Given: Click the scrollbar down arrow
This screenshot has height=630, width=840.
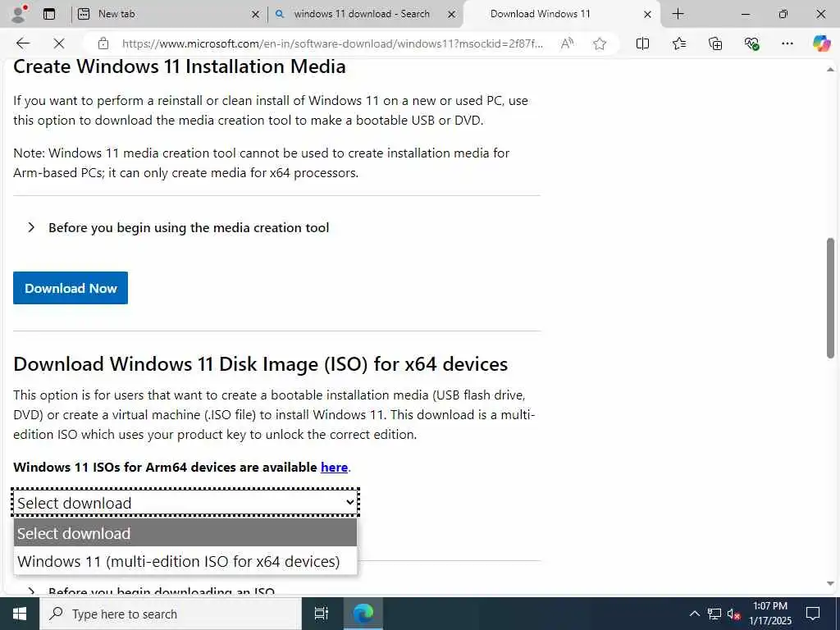Looking at the screenshot, I should click(830, 583).
